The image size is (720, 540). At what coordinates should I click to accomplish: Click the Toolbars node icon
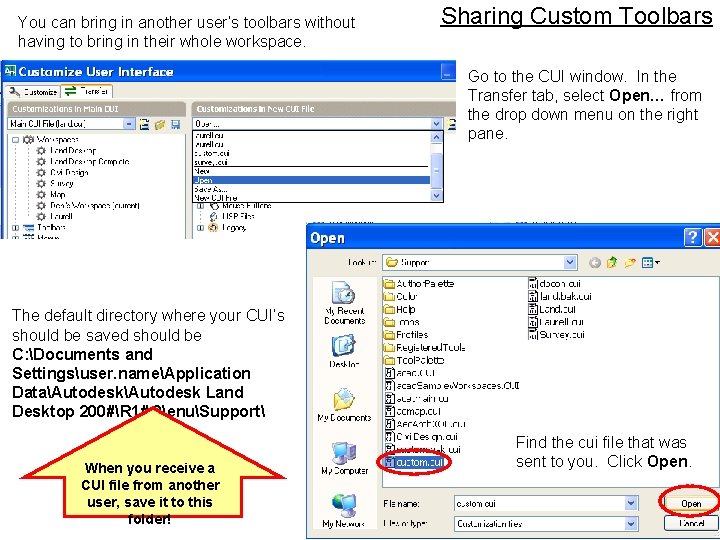[x=29, y=228]
